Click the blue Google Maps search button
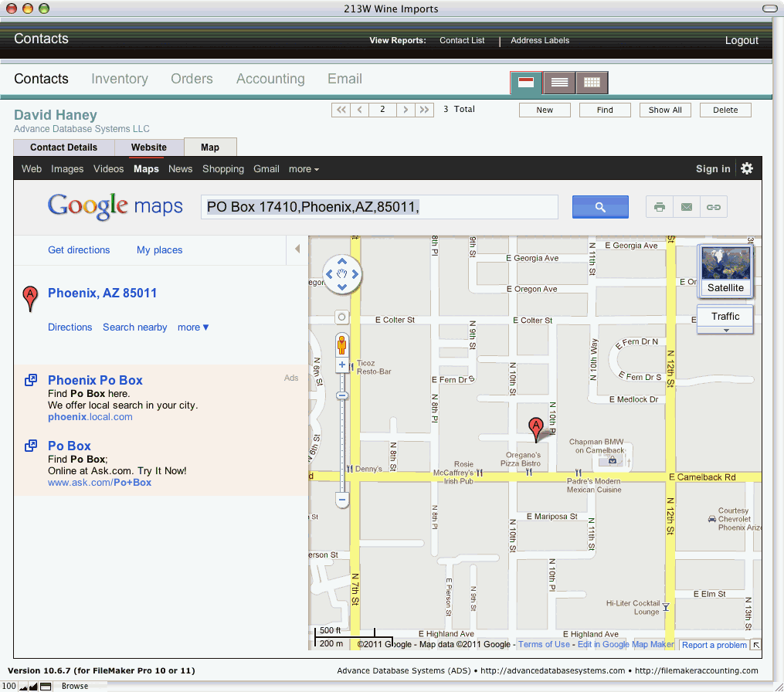The image size is (784, 692). 600,207
